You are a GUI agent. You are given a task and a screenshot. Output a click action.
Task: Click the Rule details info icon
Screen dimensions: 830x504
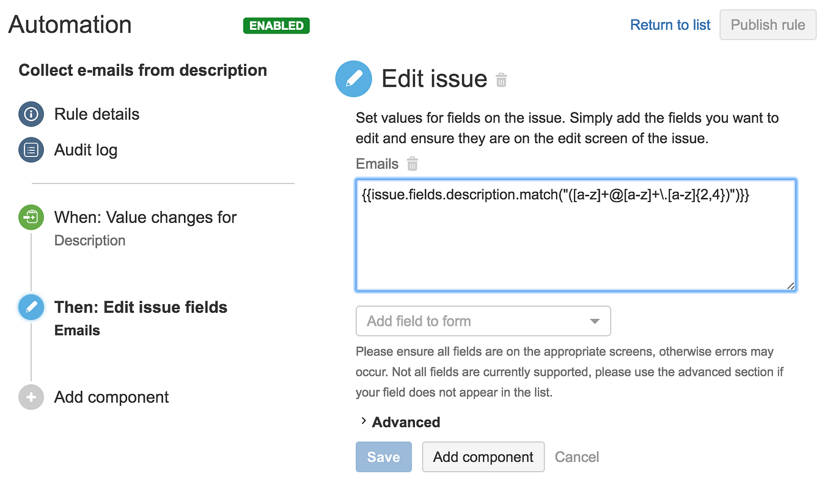(31, 114)
